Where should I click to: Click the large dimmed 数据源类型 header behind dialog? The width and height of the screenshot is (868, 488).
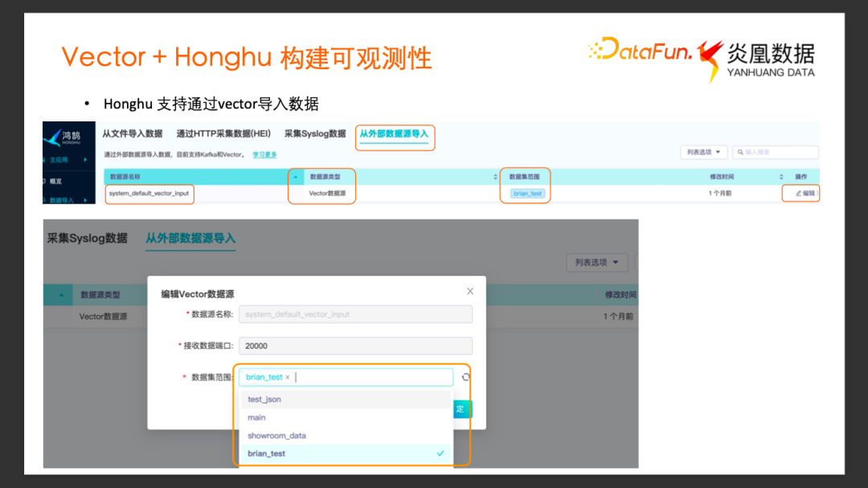point(100,295)
